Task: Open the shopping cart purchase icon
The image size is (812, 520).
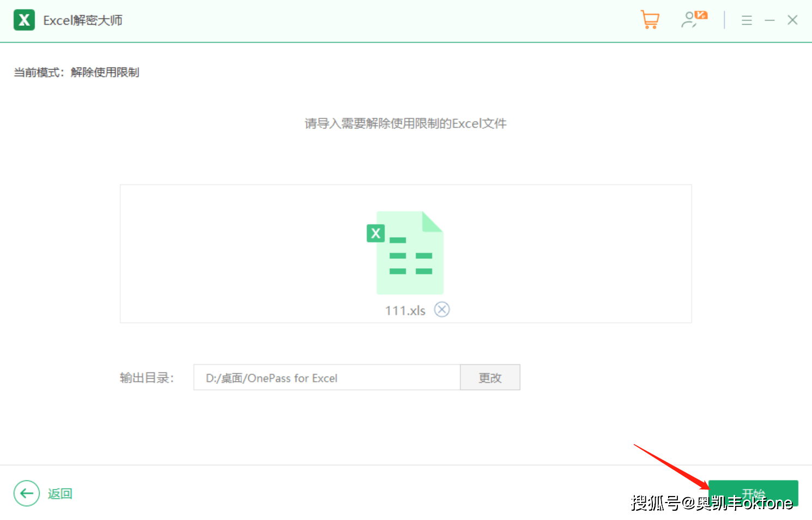Action: [x=650, y=20]
